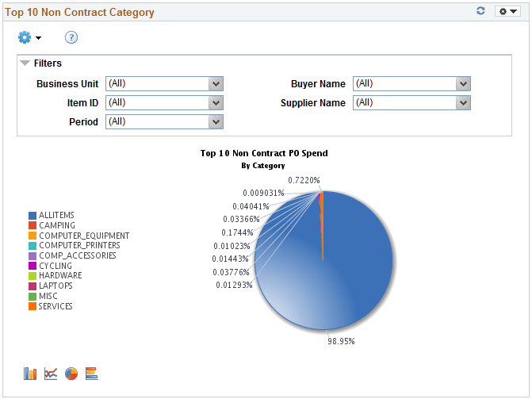This screenshot has height=399, width=532.
Task: Click the 98.95% data label
Action: 341,341
